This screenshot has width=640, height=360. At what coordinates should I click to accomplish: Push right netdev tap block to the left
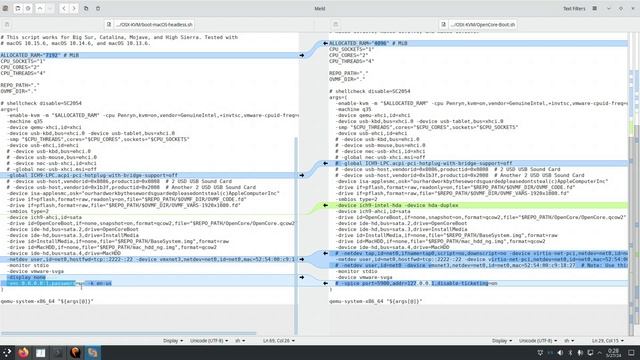click(325, 253)
